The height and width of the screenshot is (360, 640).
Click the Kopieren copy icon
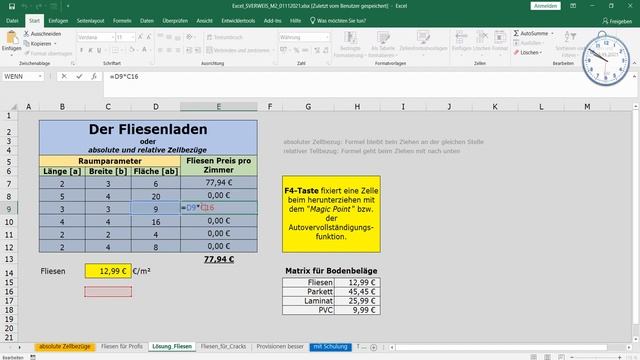[27, 44]
